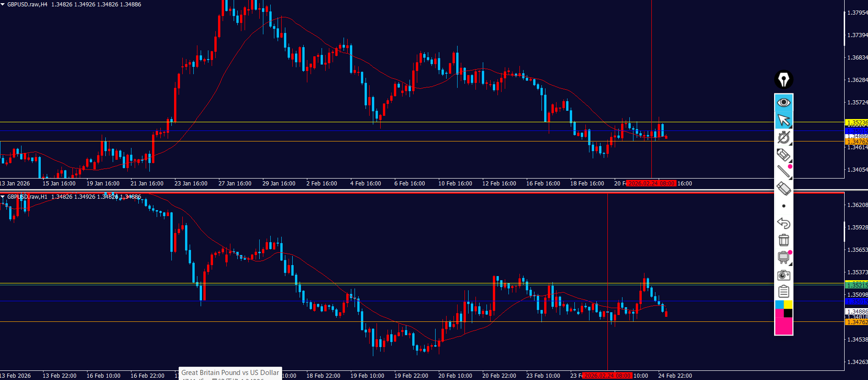Click the 1.34762 orange price label on H1 chart
This screenshot has height=380, width=868.
point(856,322)
